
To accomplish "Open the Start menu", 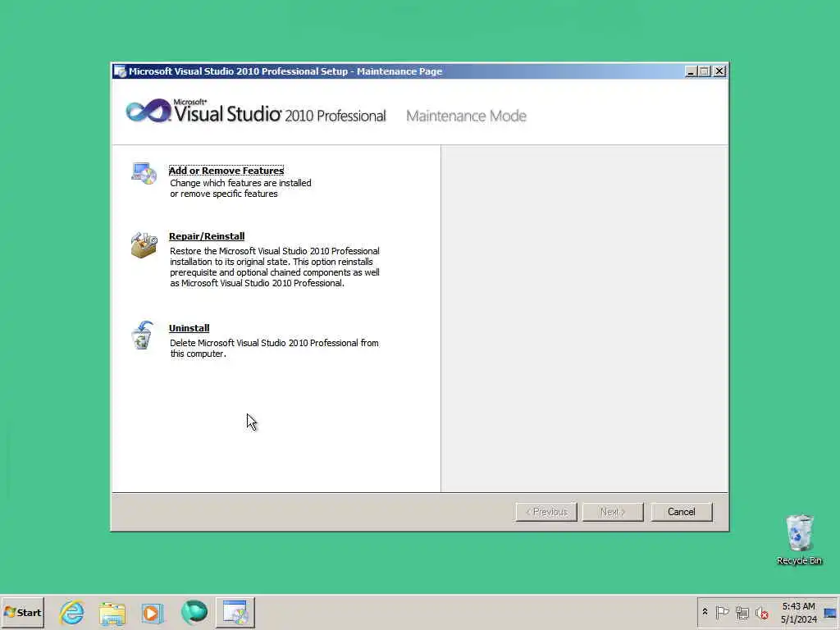I will point(22,612).
